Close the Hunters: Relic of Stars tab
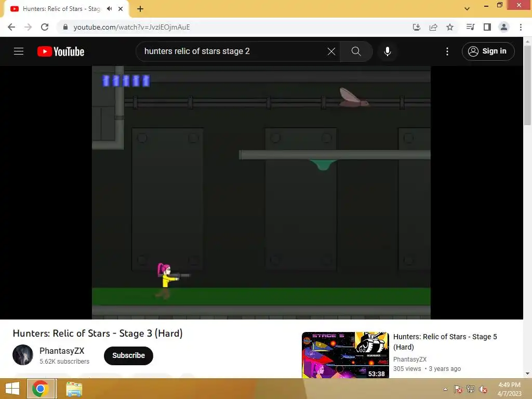 coord(121,9)
